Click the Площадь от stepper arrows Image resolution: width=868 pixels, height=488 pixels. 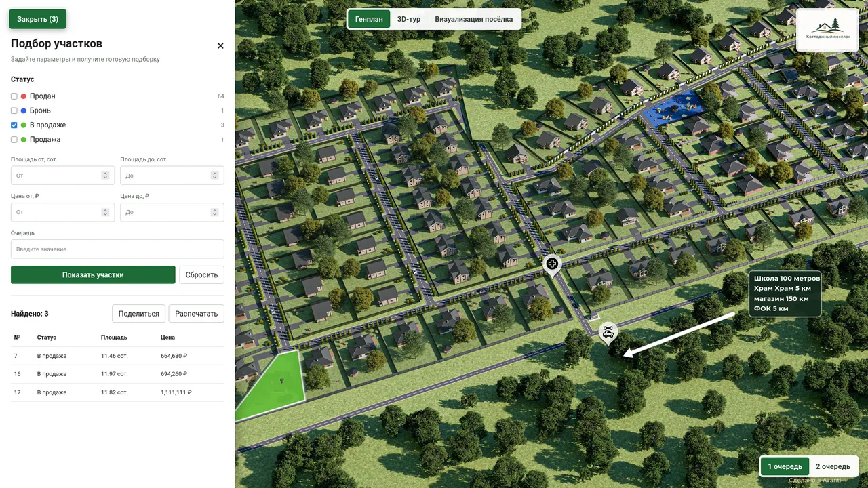[105, 176]
